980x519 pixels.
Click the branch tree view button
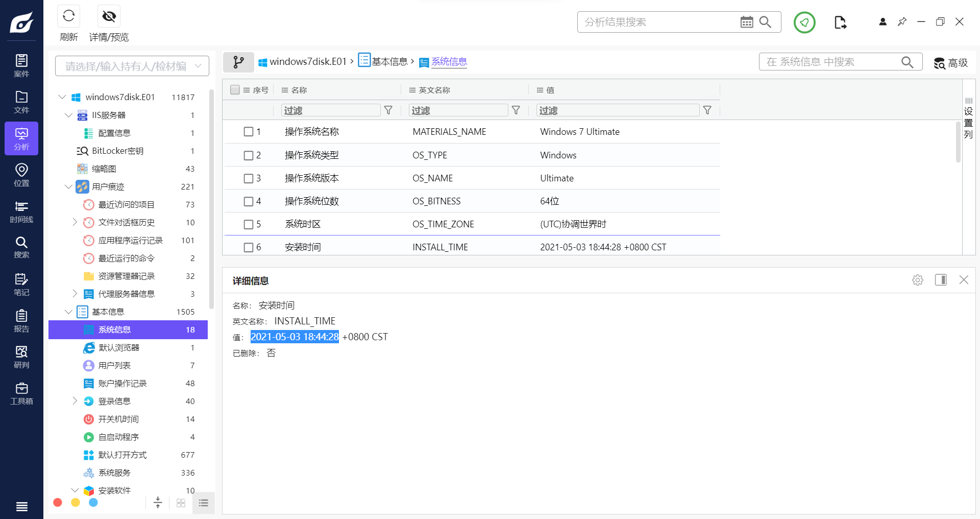(x=238, y=62)
